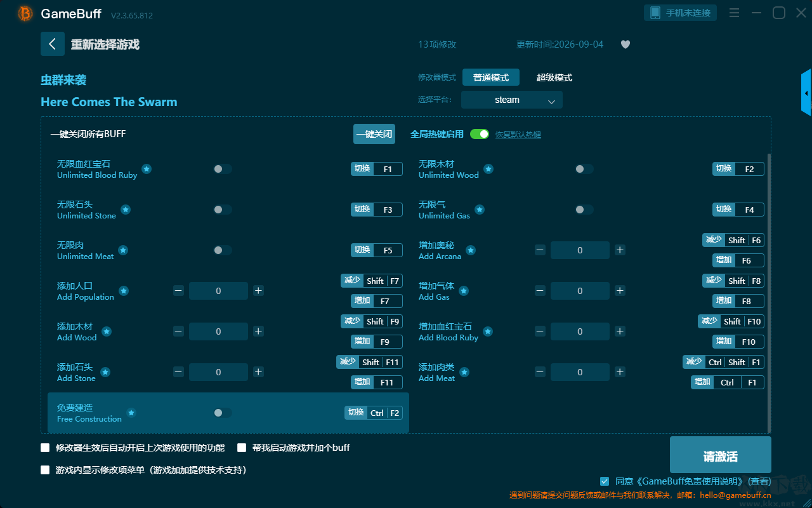Decrease Add Gas value with minus

point(540,291)
